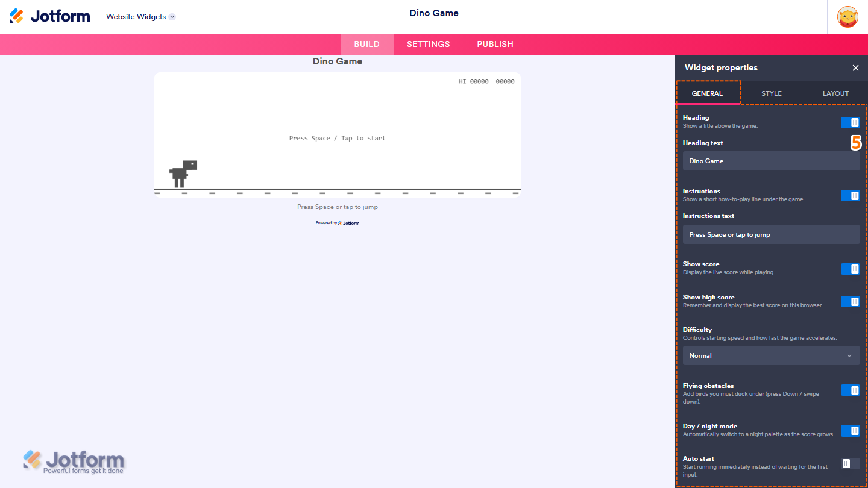Toggle the Flying obstacles switch
The width and height of the screenshot is (868, 488).
click(851, 390)
